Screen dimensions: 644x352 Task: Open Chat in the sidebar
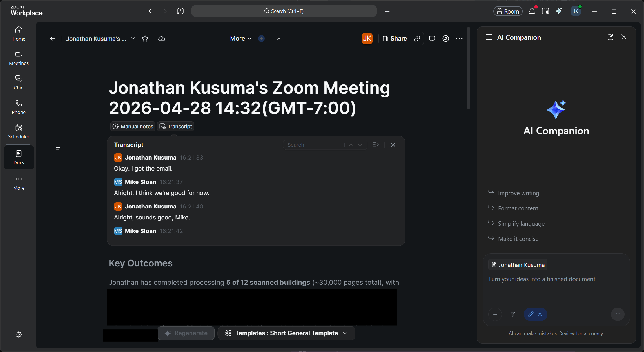[19, 82]
